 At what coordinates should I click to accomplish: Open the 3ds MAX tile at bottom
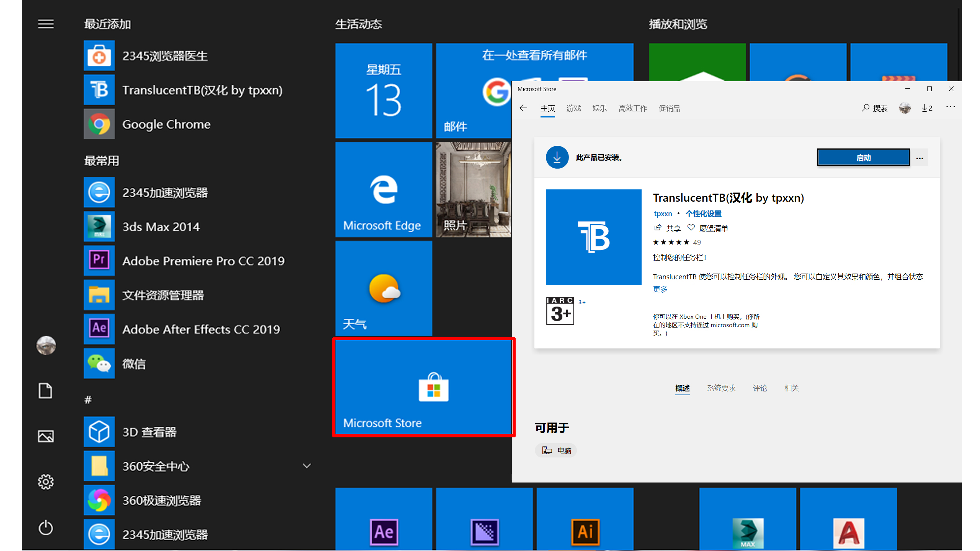point(748,519)
